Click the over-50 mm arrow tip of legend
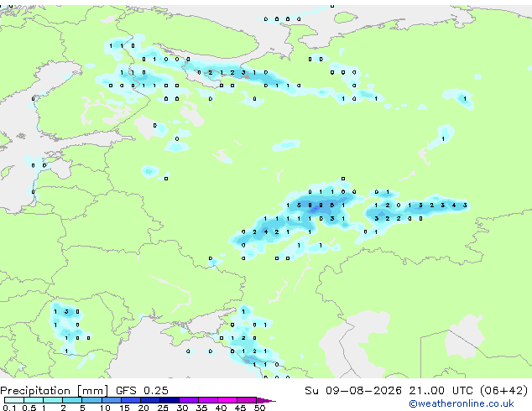The image size is (532, 411). pyautogui.click(x=266, y=400)
